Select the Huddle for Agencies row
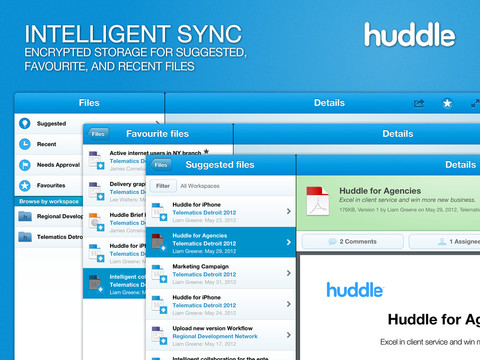Image resolution: width=480 pixels, height=360 pixels. (221, 242)
